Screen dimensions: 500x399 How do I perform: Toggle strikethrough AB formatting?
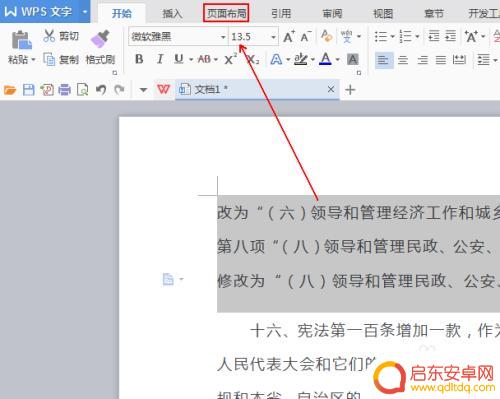[204, 60]
